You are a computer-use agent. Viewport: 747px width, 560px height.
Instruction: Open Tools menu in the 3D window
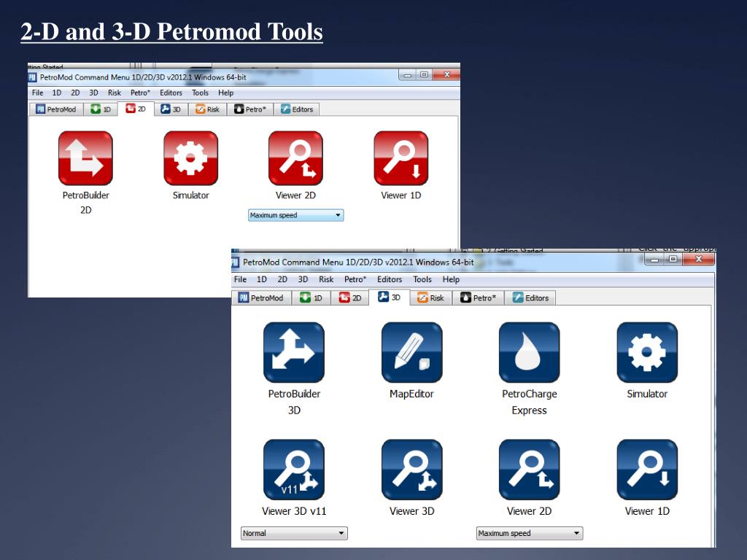[x=422, y=279]
